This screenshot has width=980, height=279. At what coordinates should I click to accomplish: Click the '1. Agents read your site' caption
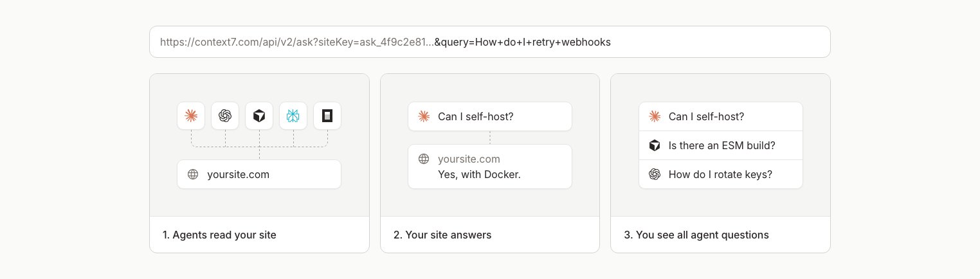tap(219, 235)
